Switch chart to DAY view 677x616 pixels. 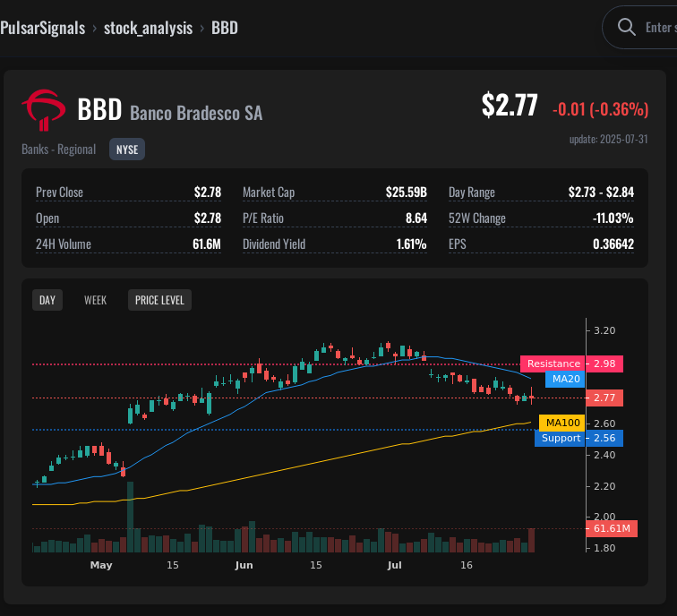tap(47, 300)
